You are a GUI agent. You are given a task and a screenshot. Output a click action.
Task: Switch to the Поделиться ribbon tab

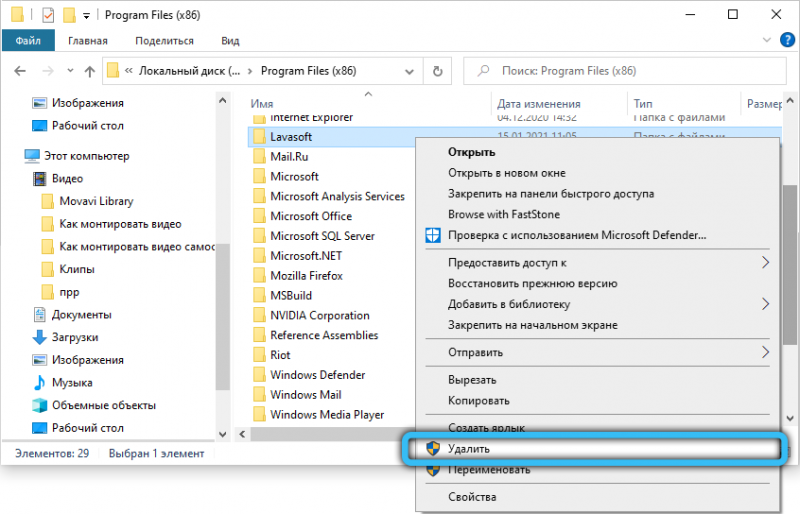tap(164, 41)
